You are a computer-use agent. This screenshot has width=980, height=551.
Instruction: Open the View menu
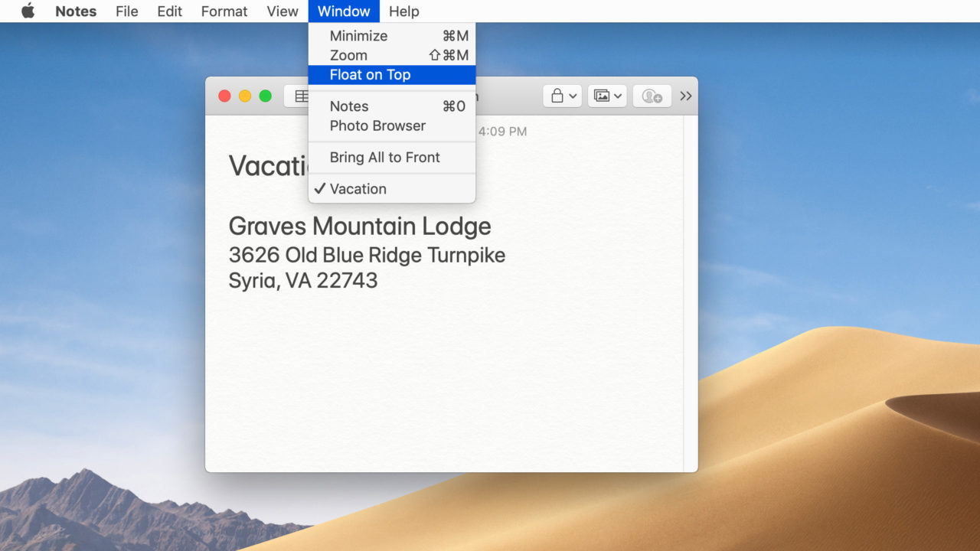click(283, 11)
